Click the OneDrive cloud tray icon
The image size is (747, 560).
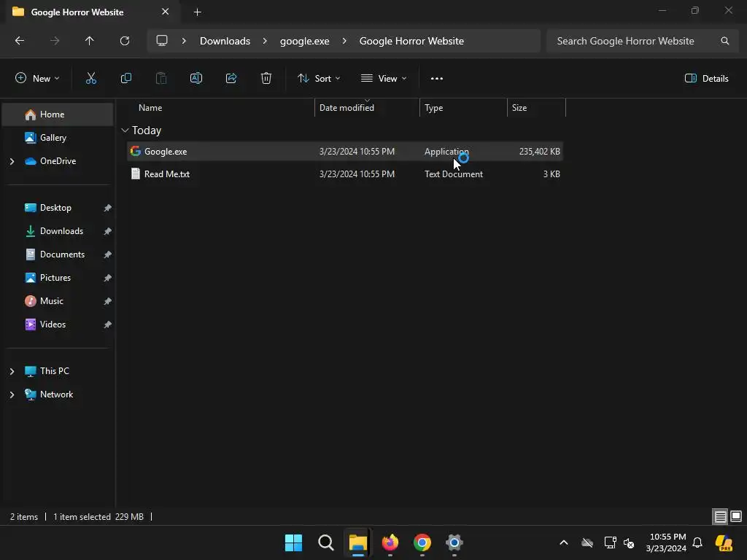pos(587,542)
